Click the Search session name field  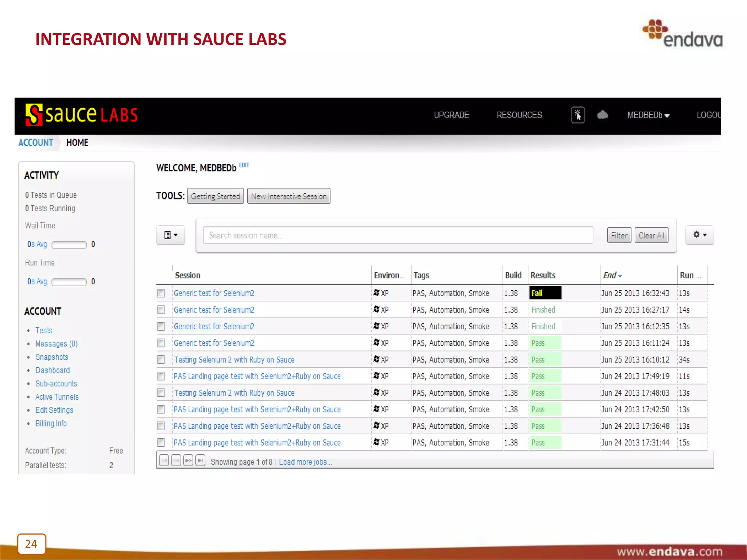pos(398,235)
